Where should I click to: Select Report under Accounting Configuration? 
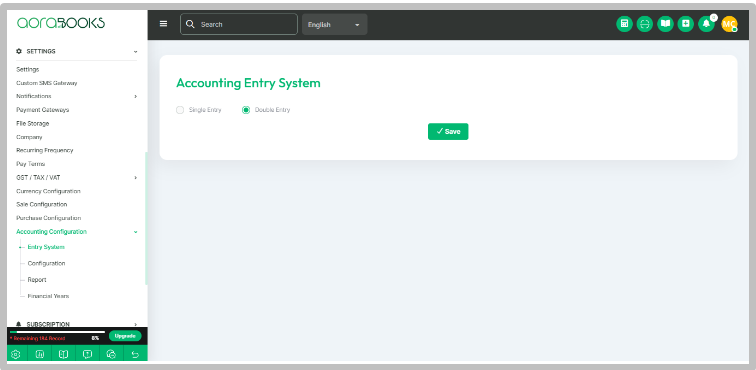37,280
